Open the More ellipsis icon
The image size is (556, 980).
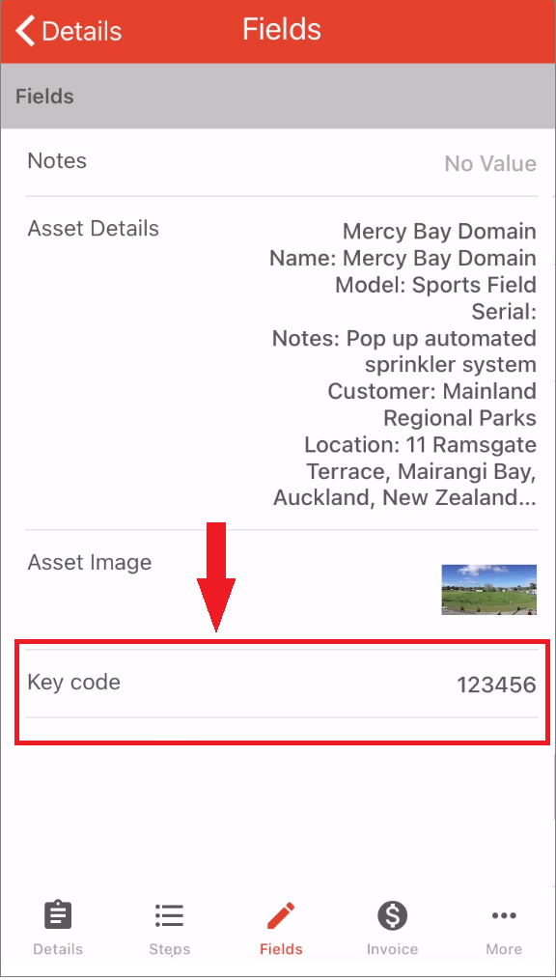504,915
